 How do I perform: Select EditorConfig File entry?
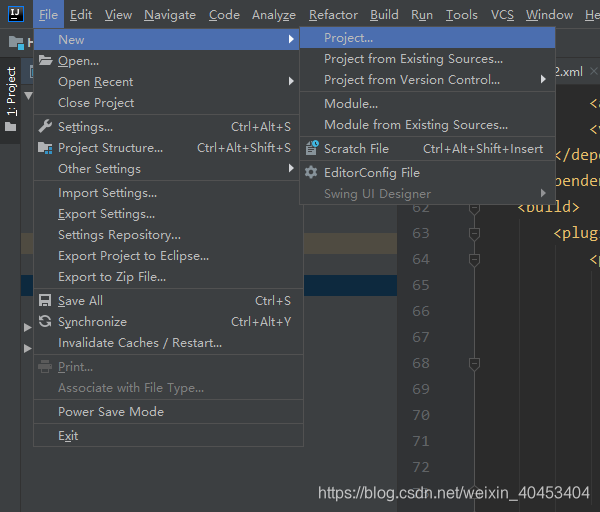tap(427, 173)
